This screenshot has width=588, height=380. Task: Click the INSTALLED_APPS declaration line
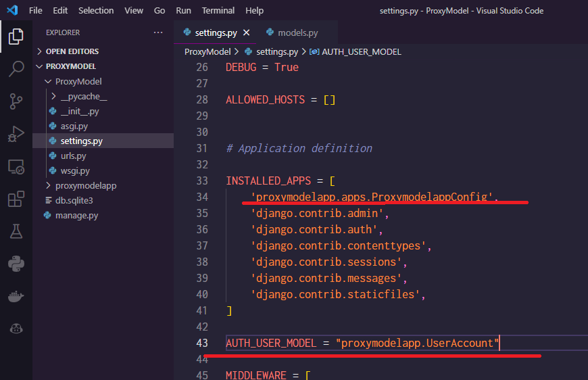[x=280, y=181]
